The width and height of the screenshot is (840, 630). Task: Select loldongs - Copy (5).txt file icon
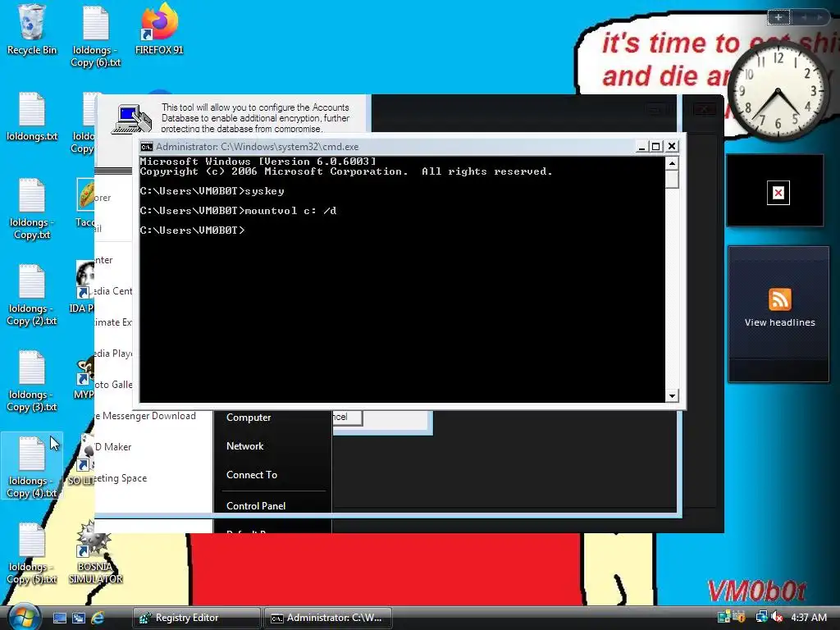pyautogui.click(x=32, y=554)
